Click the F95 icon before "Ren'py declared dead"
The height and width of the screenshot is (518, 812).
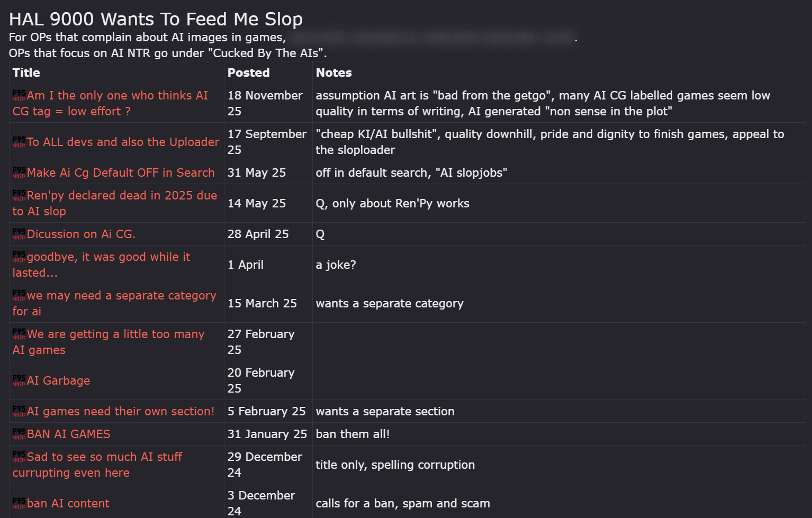pyautogui.click(x=19, y=195)
